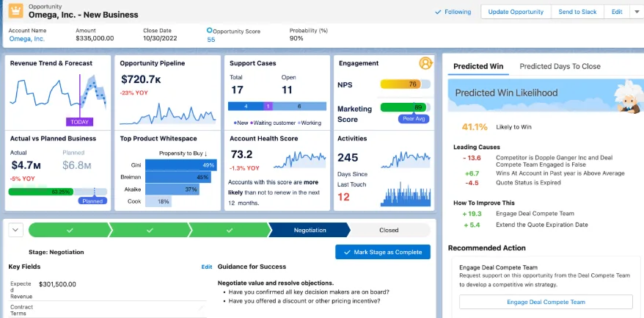Click the Edit link beside Key Fields
Image resolution: width=644 pixels, height=318 pixels.
(x=207, y=267)
